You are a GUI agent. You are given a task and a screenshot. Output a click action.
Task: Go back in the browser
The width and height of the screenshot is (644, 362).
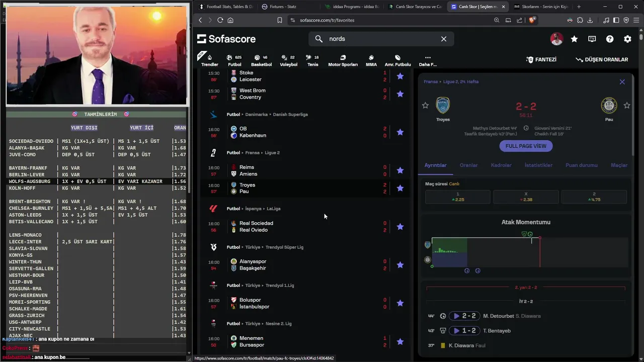click(x=200, y=20)
